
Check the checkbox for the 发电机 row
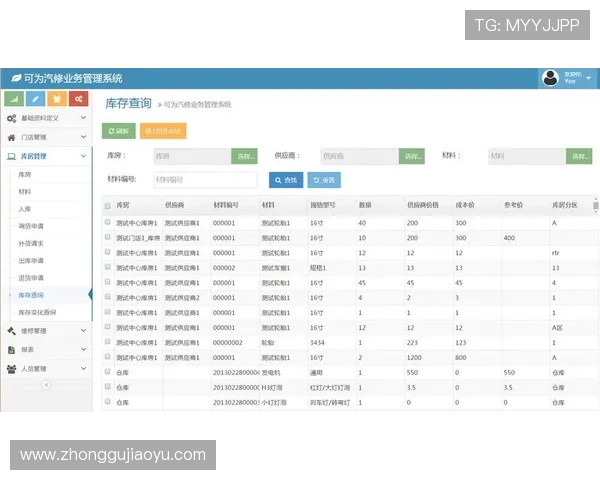point(108,372)
